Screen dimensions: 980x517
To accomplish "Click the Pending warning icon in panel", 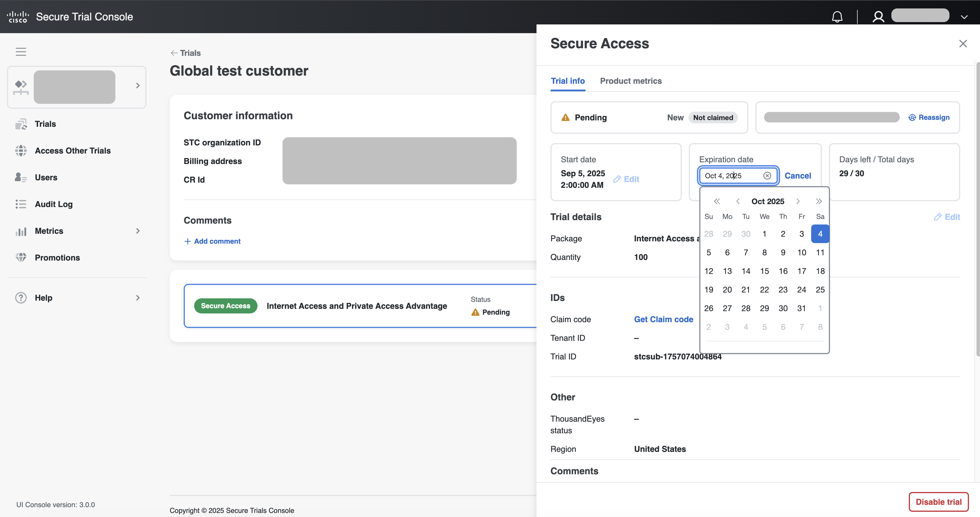I will click(x=565, y=117).
